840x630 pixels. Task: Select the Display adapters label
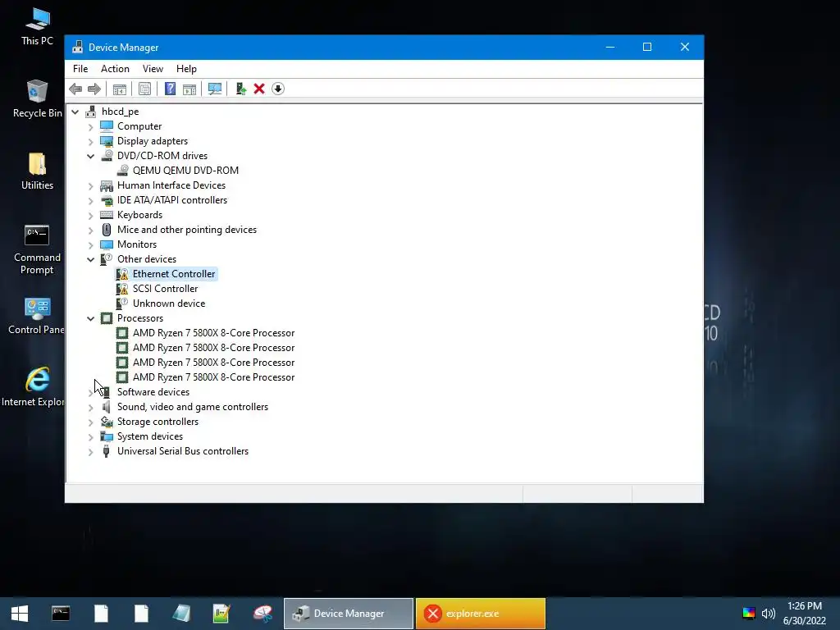tap(152, 141)
